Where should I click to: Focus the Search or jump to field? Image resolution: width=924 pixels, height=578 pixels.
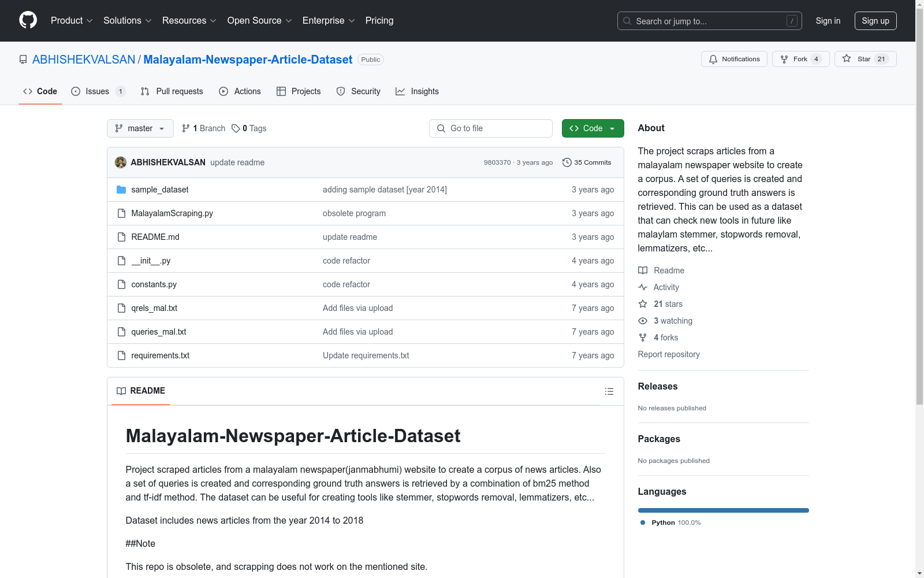(x=710, y=21)
